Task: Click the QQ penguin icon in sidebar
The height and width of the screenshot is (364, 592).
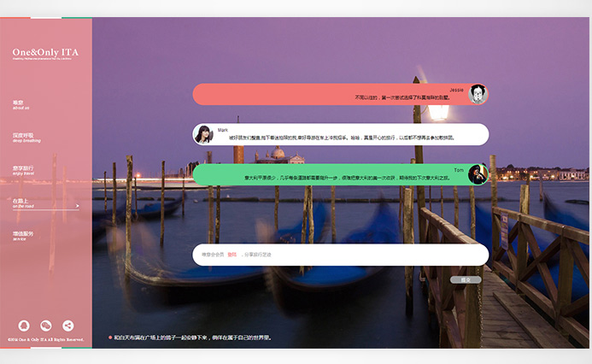Action: tap(24, 326)
